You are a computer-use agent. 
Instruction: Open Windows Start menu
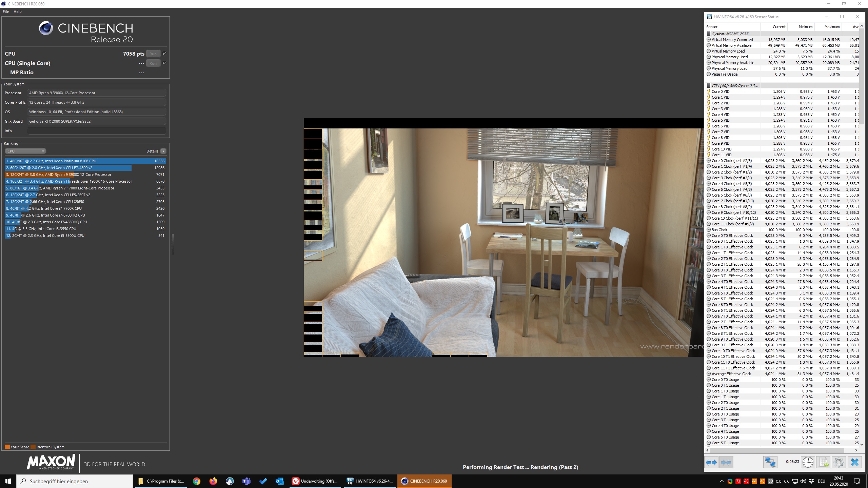(x=8, y=481)
